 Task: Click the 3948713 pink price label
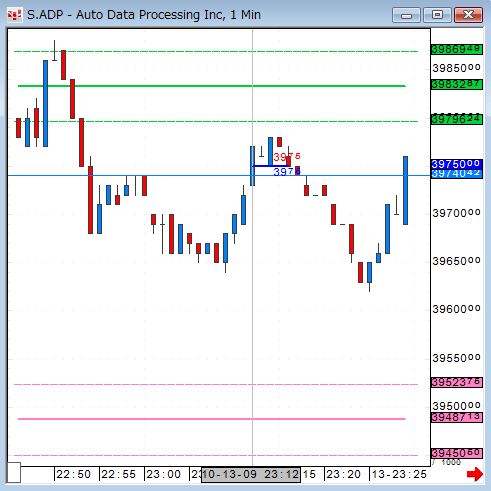click(457, 417)
